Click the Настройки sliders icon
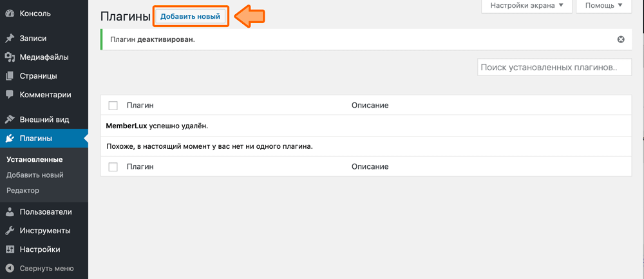 click(10, 249)
